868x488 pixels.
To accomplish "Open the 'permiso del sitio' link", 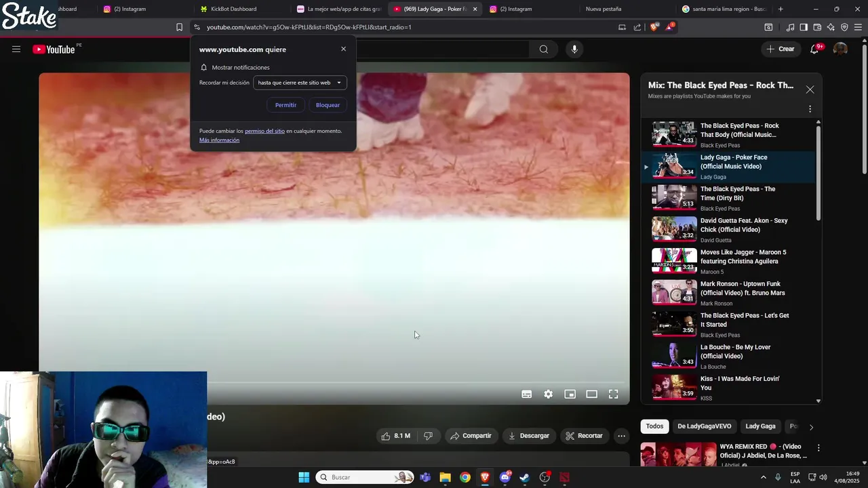I will click(264, 131).
